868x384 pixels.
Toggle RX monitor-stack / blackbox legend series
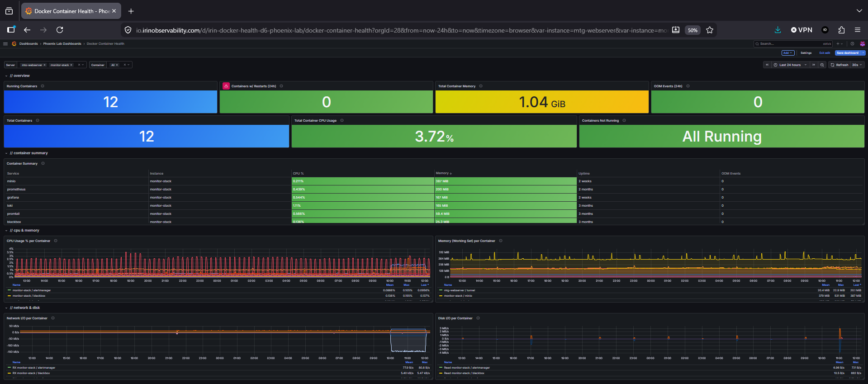tap(31, 373)
